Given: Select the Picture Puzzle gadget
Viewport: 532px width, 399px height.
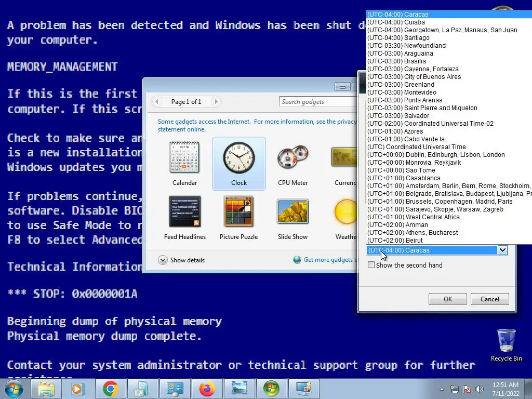Looking at the screenshot, I should [x=239, y=218].
